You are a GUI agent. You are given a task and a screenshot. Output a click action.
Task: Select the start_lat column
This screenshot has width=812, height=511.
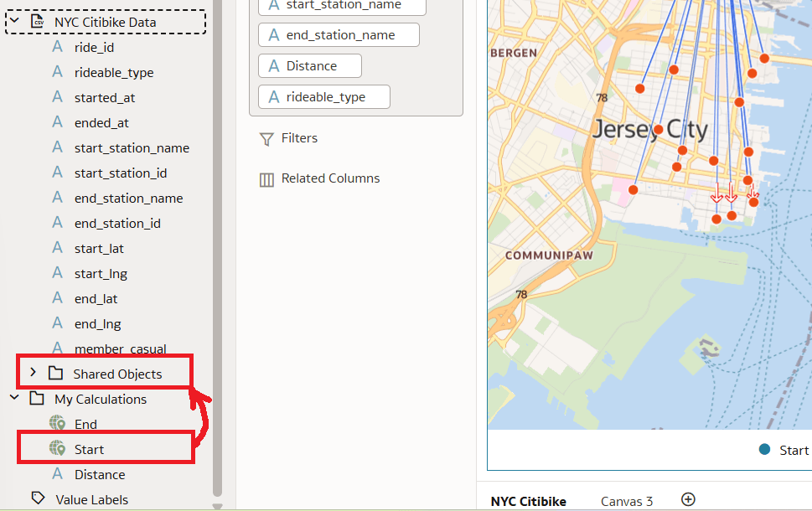click(99, 249)
